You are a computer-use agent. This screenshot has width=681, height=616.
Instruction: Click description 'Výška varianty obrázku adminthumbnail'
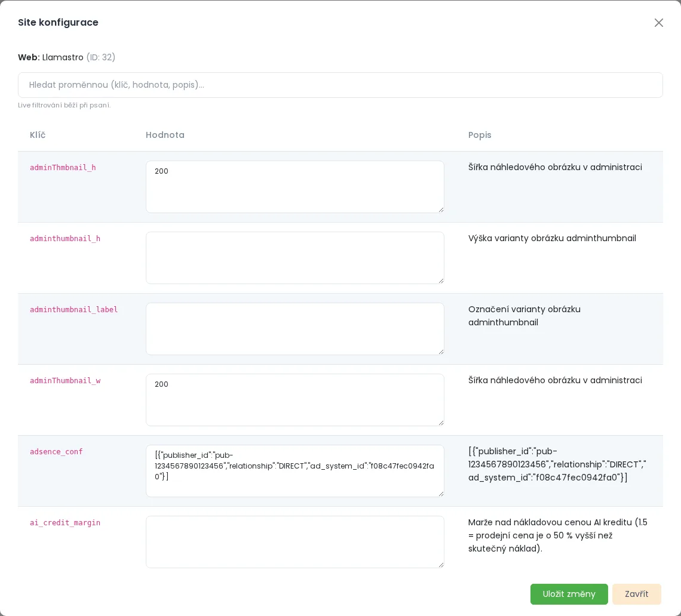click(x=552, y=238)
